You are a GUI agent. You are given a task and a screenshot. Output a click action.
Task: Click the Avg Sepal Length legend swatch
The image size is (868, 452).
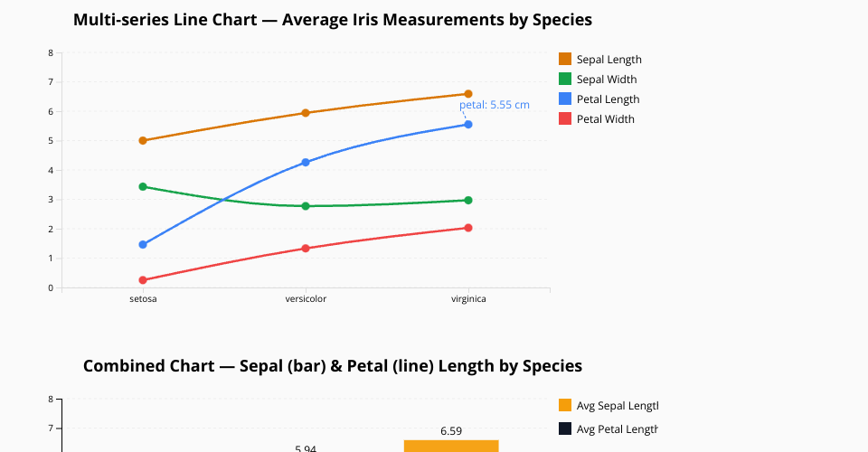click(565, 405)
